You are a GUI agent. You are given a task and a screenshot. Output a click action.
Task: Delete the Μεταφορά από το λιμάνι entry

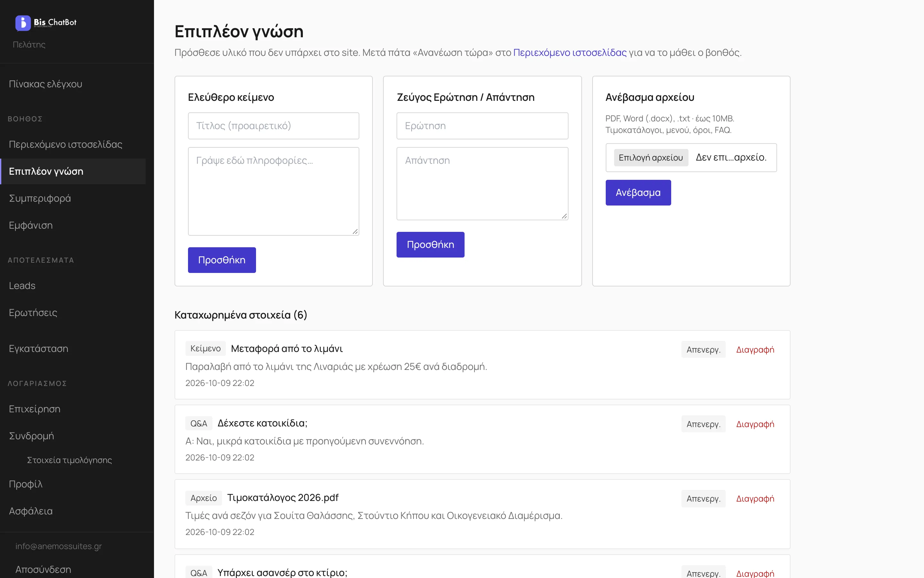click(x=755, y=349)
